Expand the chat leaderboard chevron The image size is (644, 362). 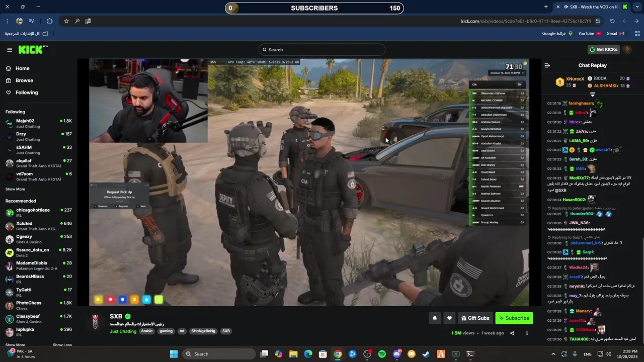click(x=593, y=95)
